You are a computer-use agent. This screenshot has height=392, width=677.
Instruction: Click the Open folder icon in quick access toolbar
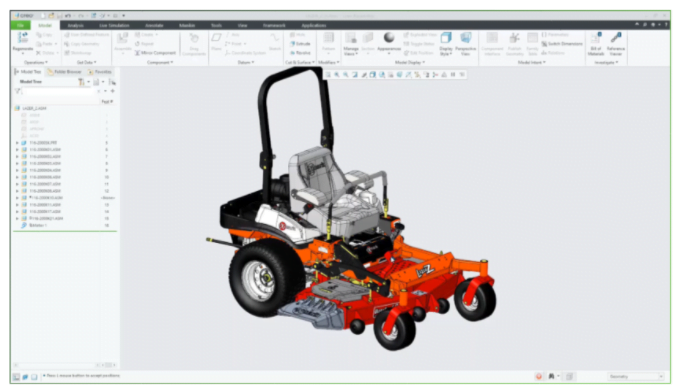click(51, 16)
